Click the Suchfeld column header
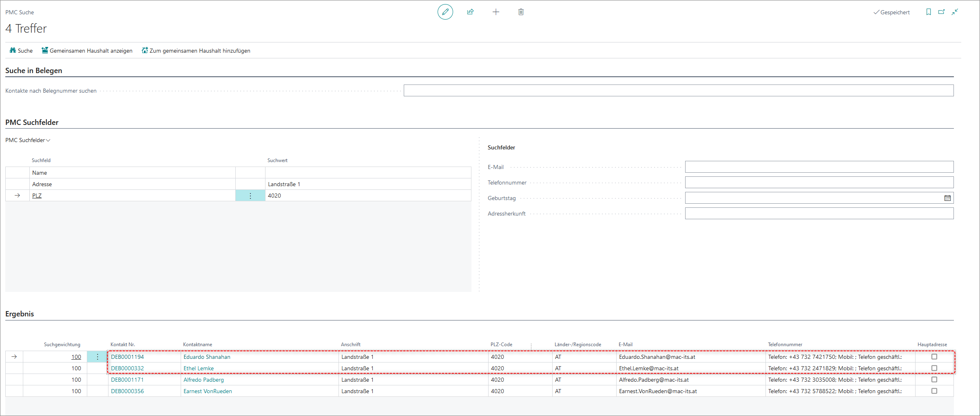This screenshot has height=416, width=980. (41, 160)
